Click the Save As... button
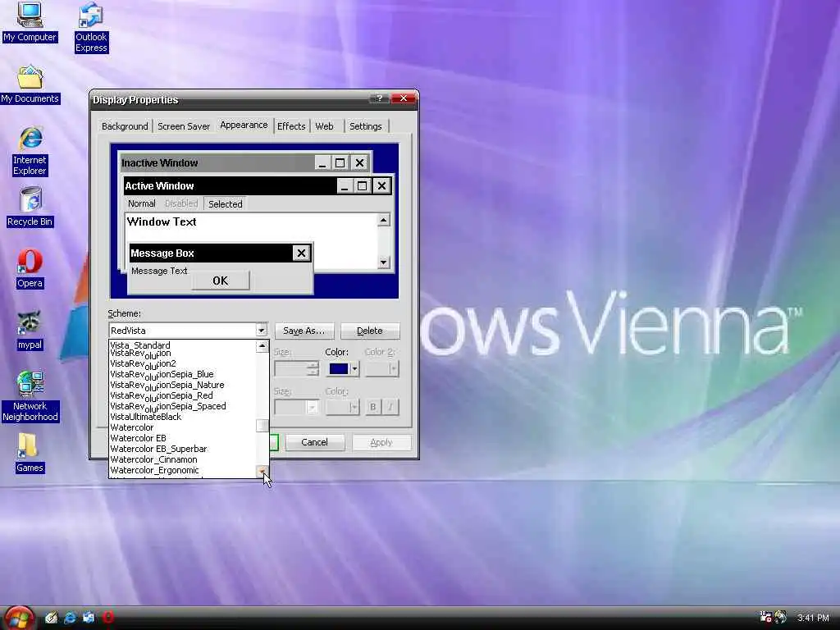Viewport: 840px width, 630px height. point(304,331)
